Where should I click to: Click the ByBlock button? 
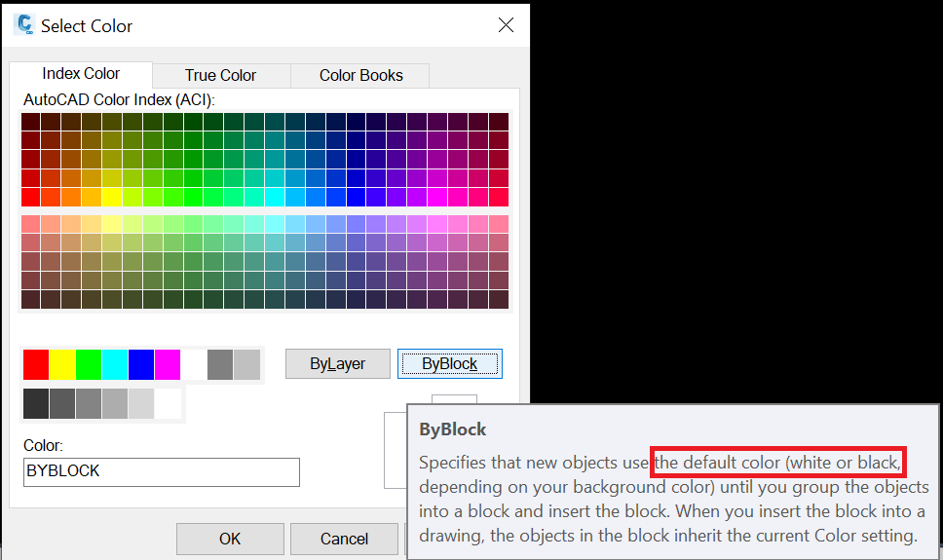450,364
